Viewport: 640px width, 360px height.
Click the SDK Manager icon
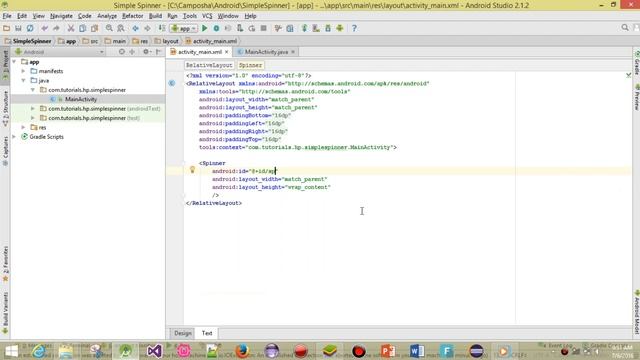328,28
